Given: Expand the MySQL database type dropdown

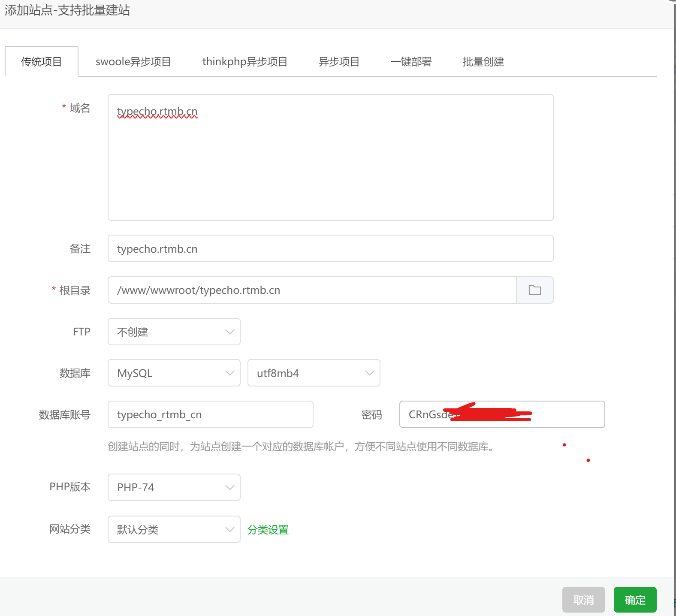Looking at the screenshot, I should click(174, 373).
